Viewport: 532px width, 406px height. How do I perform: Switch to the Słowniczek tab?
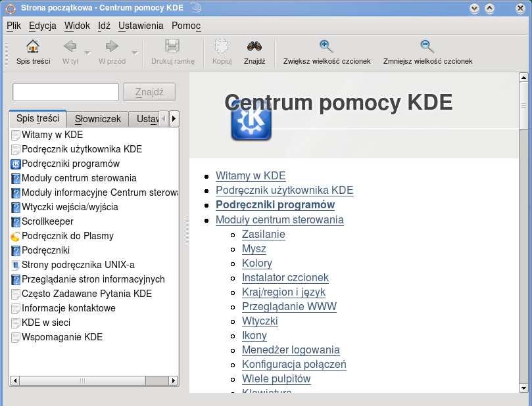pyautogui.click(x=98, y=119)
